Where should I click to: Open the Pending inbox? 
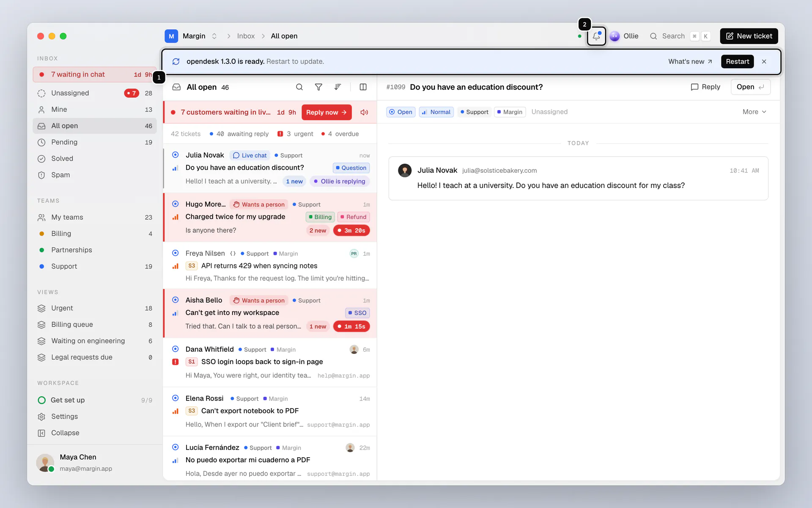[x=95, y=142]
